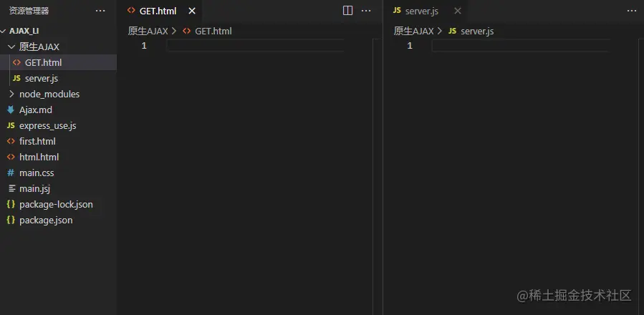The height and width of the screenshot is (315, 644).
Task: Click the line number 1 in server.js editor
Action: pos(410,46)
